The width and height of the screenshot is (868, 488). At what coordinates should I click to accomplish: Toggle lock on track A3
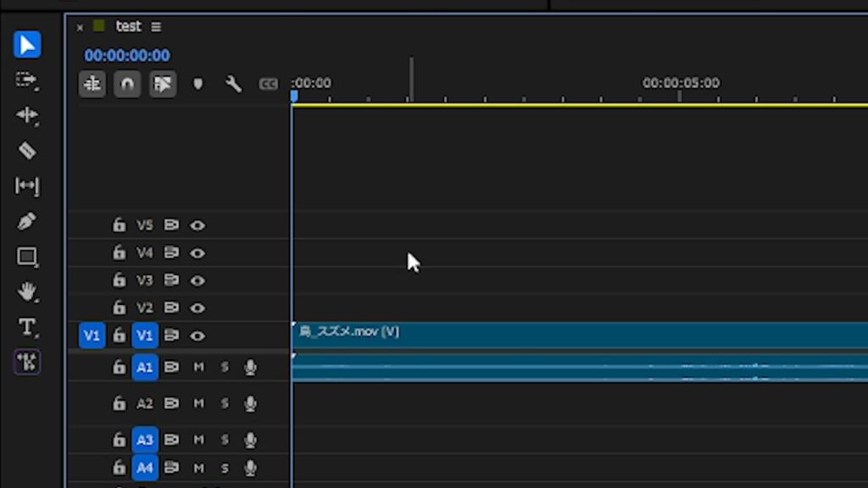point(119,440)
